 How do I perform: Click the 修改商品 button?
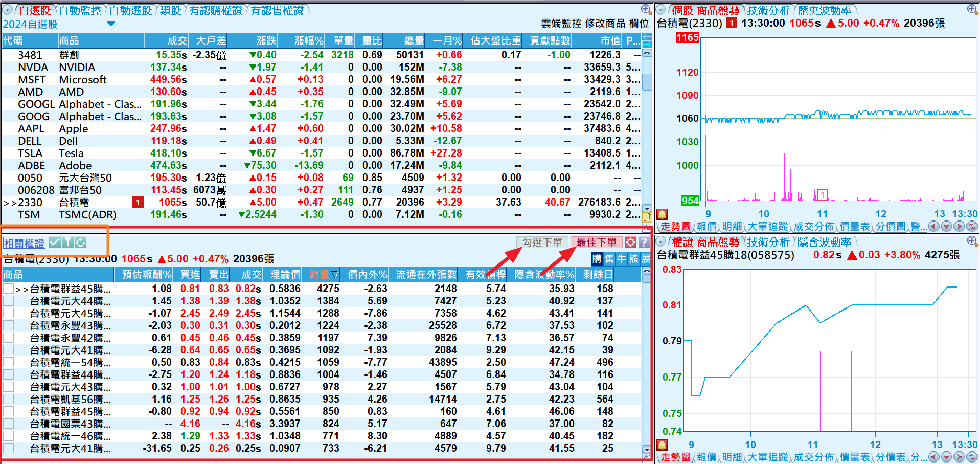point(605,24)
